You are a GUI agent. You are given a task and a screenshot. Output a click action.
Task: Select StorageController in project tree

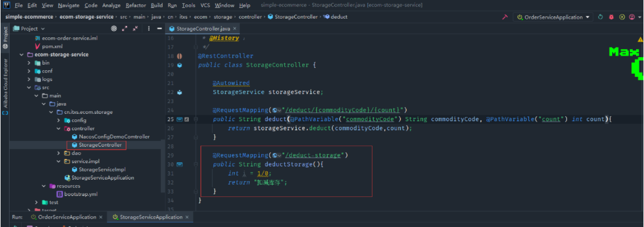(x=96, y=145)
